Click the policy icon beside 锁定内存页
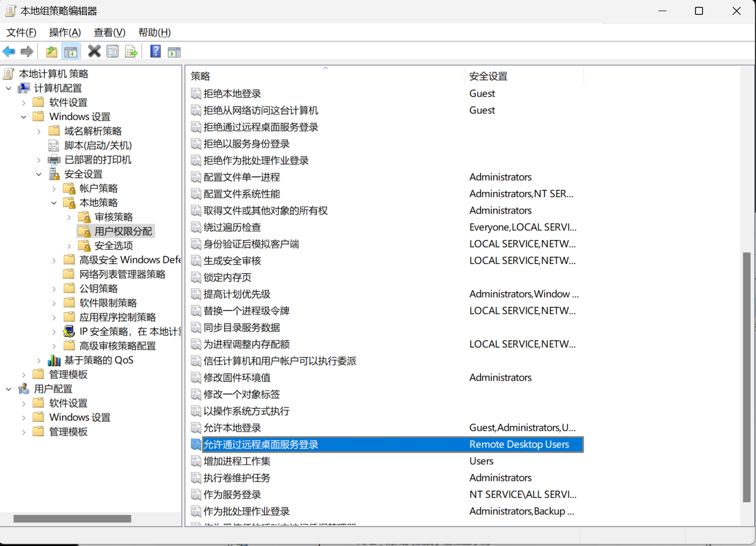This screenshot has height=546, width=756. (x=196, y=277)
